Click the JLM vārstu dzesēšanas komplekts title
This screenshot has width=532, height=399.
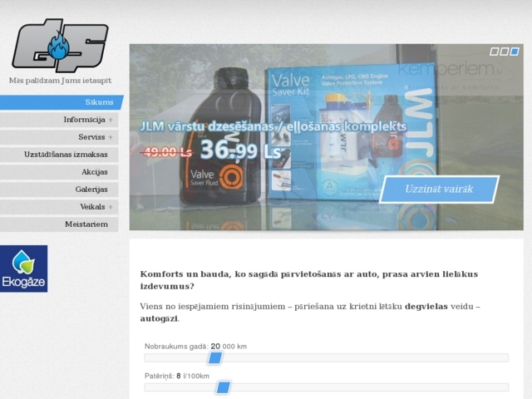tap(273, 126)
